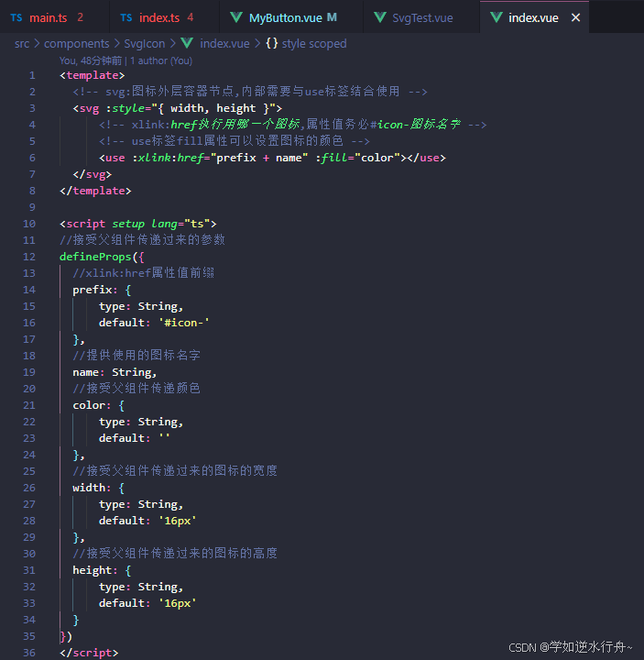644x660 pixels.
Task: Open the SvgTest.vue tab
Action: point(422,17)
